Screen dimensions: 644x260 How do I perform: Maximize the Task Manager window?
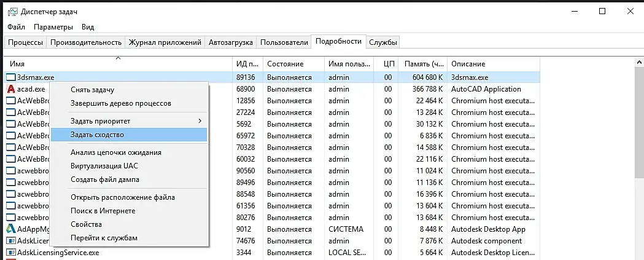point(602,12)
